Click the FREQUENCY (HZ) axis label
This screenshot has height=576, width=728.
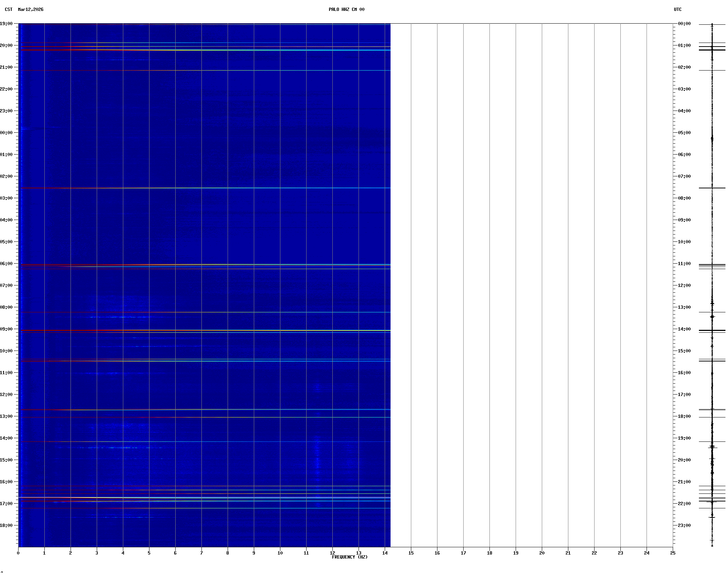[x=349, y=557]
